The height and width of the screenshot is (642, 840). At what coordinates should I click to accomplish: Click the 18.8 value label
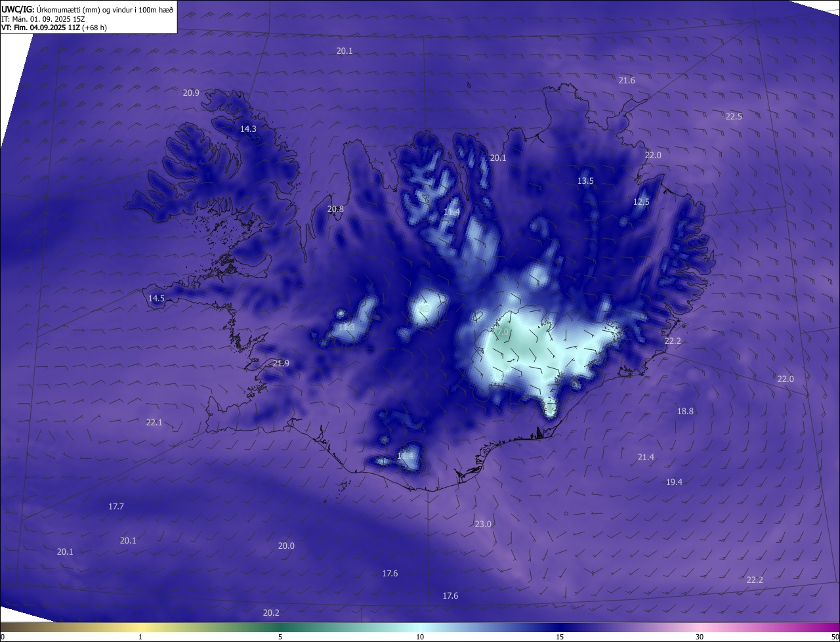tap(685, 412)
